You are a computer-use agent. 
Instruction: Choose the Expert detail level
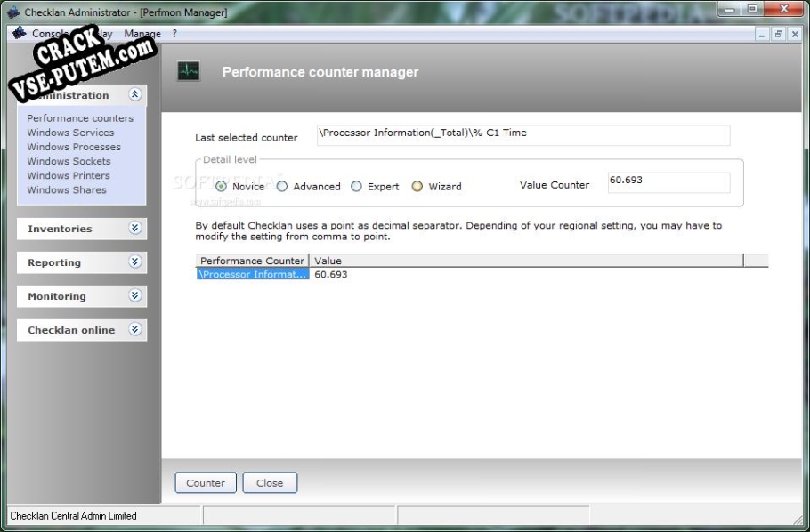(356, 187)
